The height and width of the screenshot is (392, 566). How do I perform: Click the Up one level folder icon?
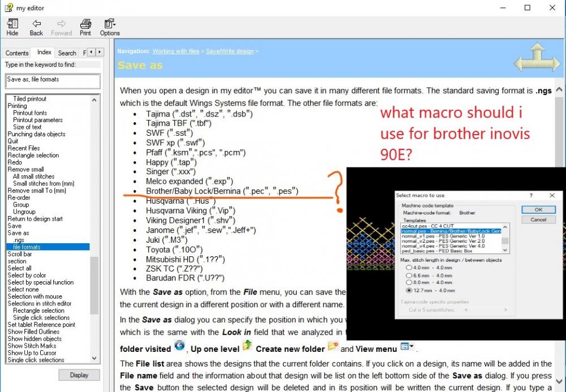pos(247,347)
